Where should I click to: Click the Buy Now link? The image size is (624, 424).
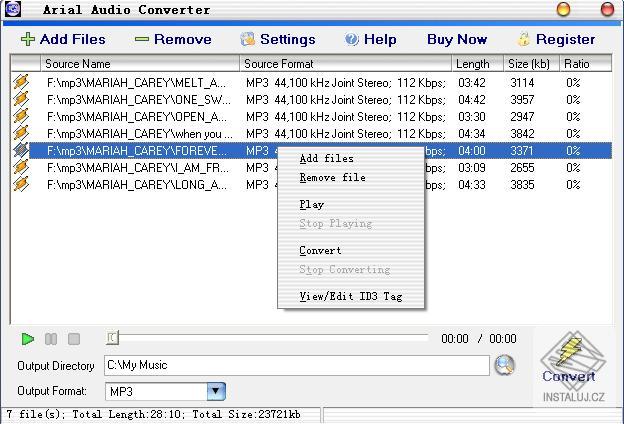coord(457,39)
